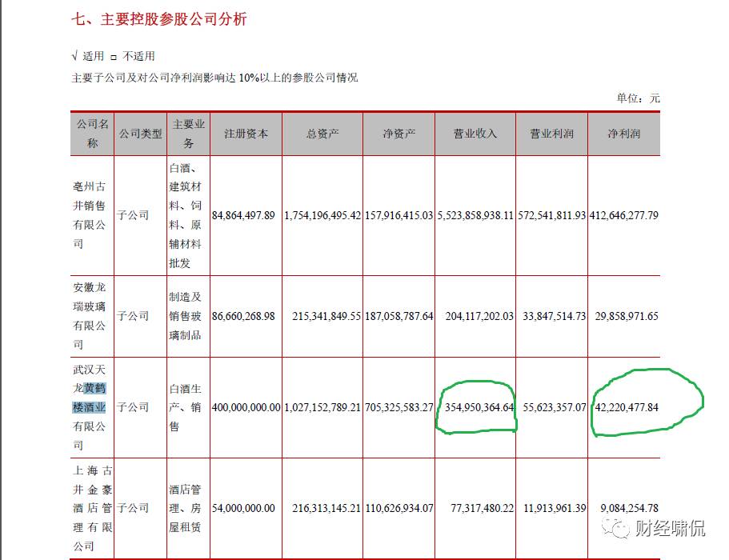Screen dimensions: 729x560
Task: Click business description 白酒、建筑材料、饲料
Action: tap(186, 215)
